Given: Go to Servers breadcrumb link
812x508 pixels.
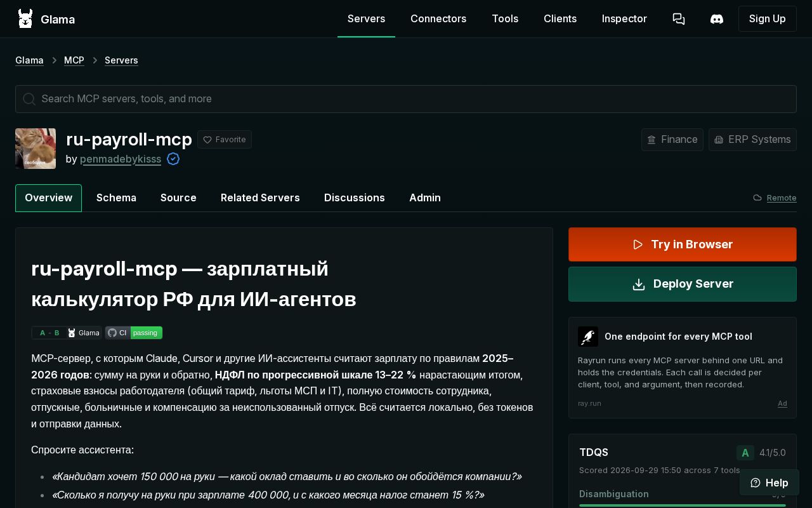Looking at the screenshot, I should click(121, 60).
